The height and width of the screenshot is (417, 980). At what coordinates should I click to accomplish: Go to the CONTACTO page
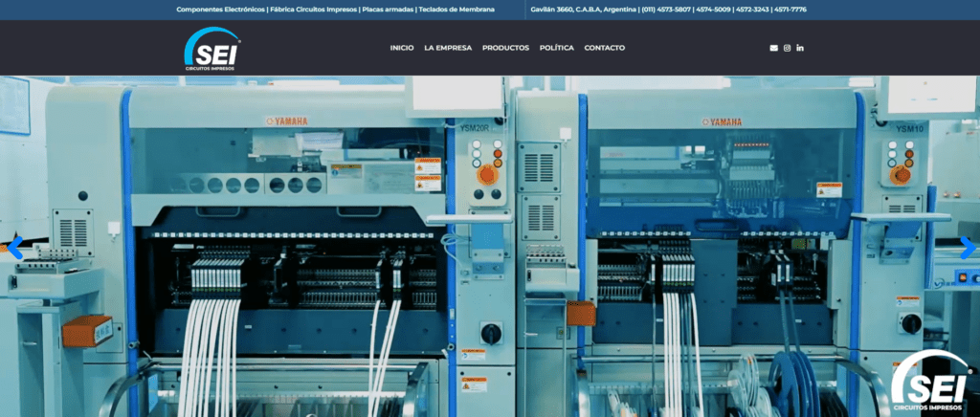click(x=604, y=48)
